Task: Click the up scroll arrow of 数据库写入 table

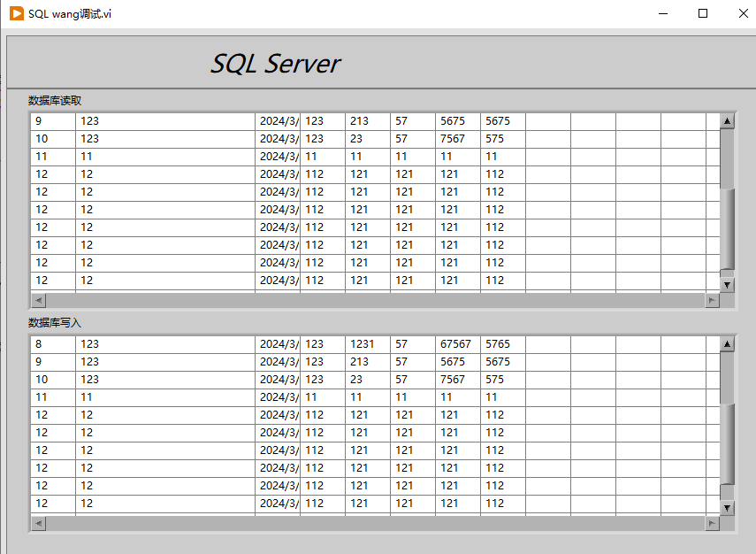Action: [727, 343]
